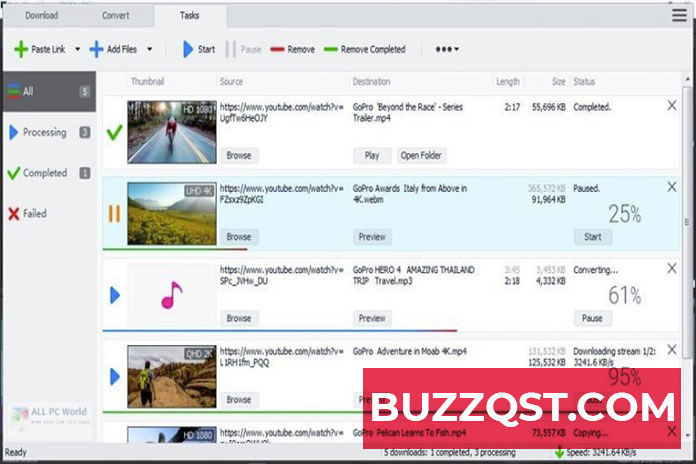
Task: Click the Processing blue triangle icon in sidebar
Action: 13,132
